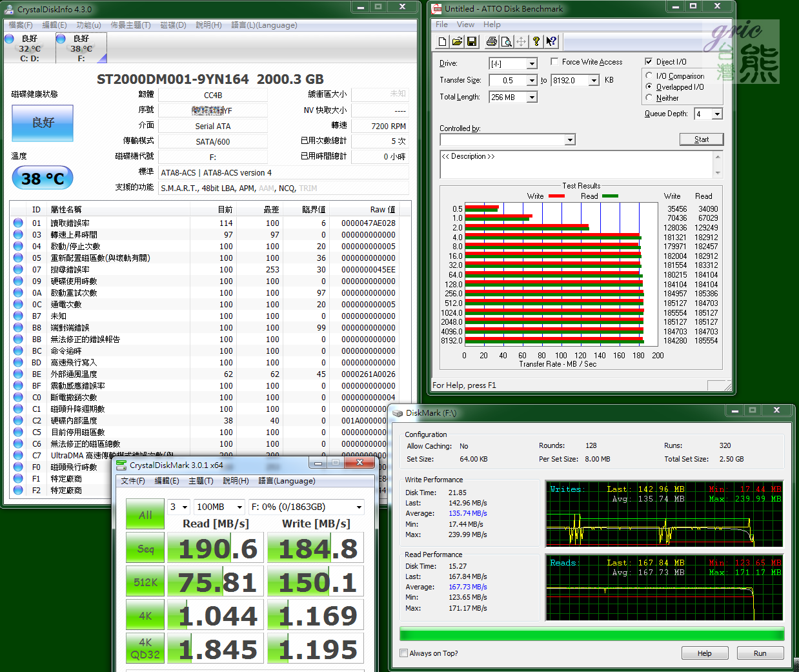799x672 pixels.
Task: Click the blue status orb for attribute 0C
Action: pyautogui.click(x=18, y=304)
